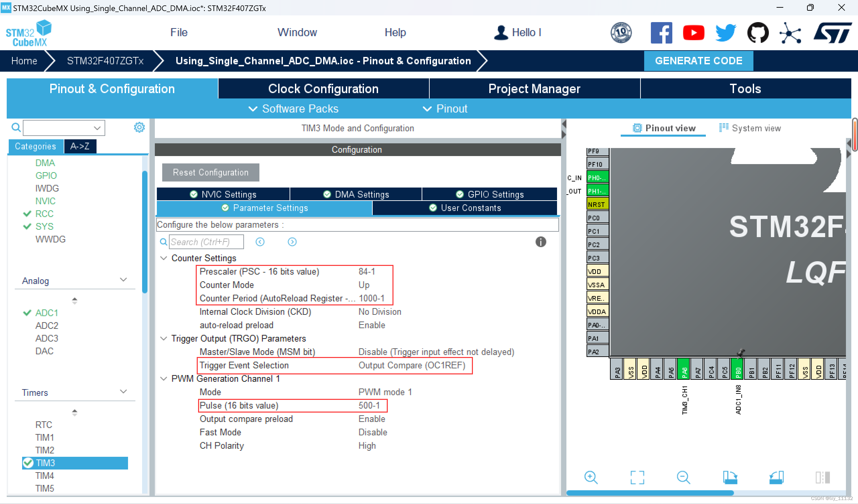Open the settings gear above Categories panel

click(139, 127)
